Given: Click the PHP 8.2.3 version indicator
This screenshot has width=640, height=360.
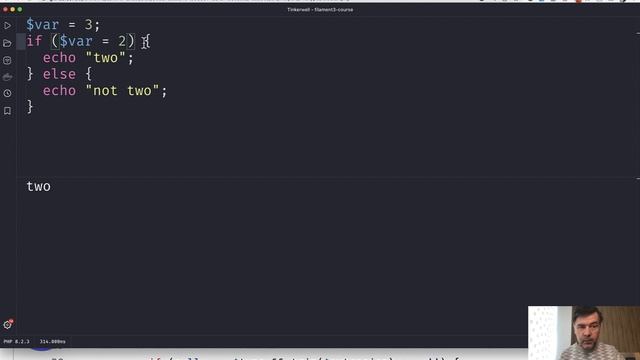Looking at the screenshot, I should tap(16, 342).
